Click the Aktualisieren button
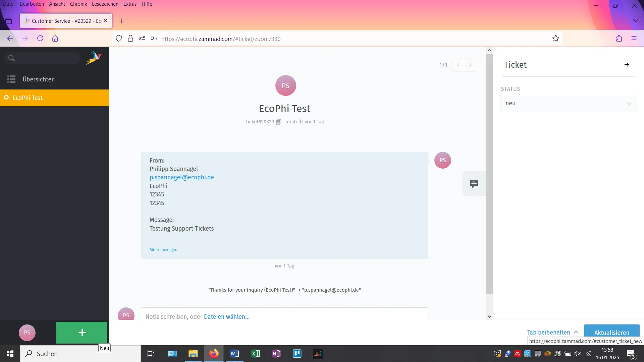The height and width of the screenshot is (362, 644). [x=611, y=332]
